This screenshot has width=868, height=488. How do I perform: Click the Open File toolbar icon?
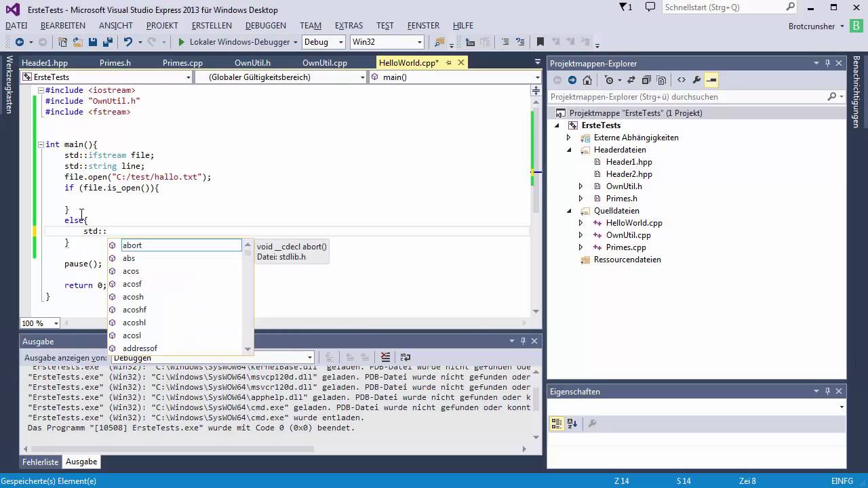point(78,42)
